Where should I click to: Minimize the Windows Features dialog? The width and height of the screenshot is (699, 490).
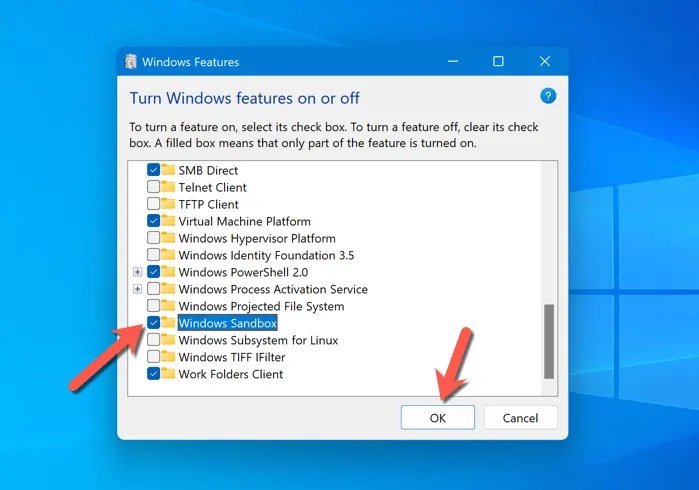pos(453,62)
